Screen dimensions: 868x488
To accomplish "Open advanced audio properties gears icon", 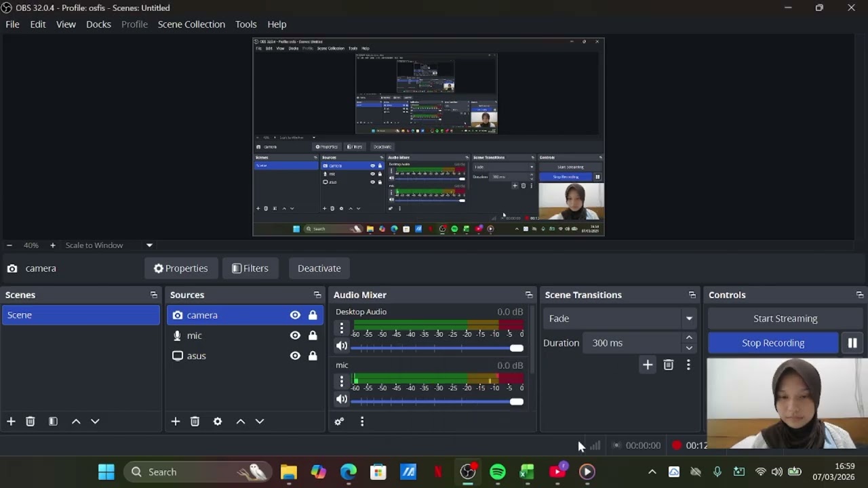I will click(x=340, y=422).
